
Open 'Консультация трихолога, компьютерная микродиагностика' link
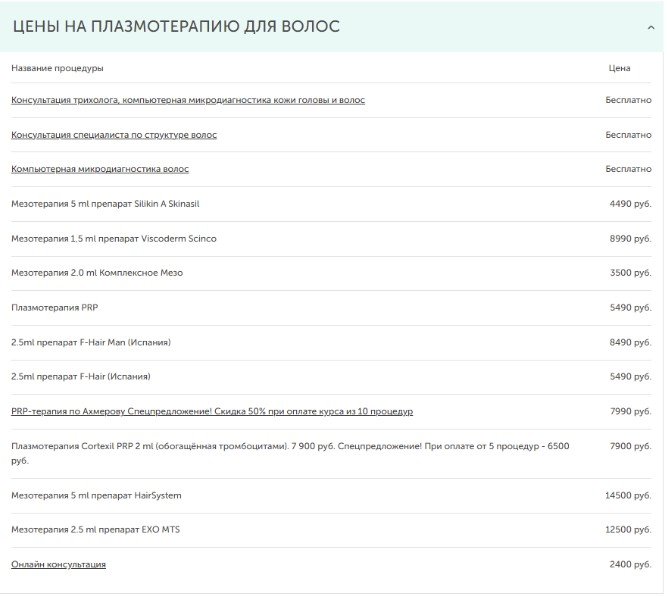coord(188,100)
